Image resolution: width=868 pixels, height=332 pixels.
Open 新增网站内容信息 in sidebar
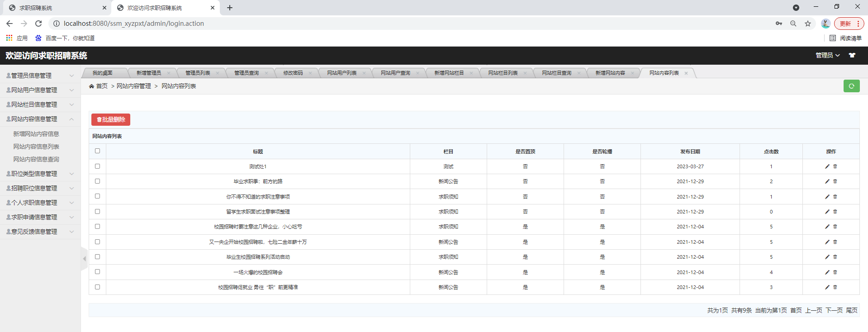[x=36, y=134]
